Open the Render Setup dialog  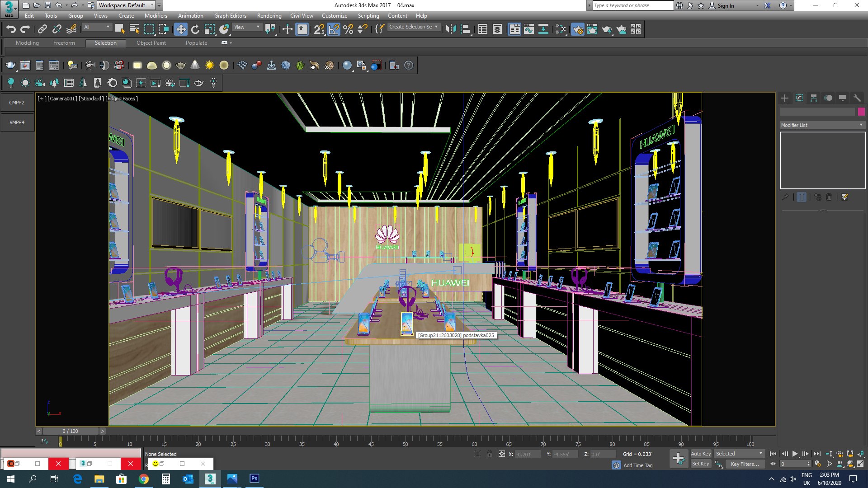(578, 29)
